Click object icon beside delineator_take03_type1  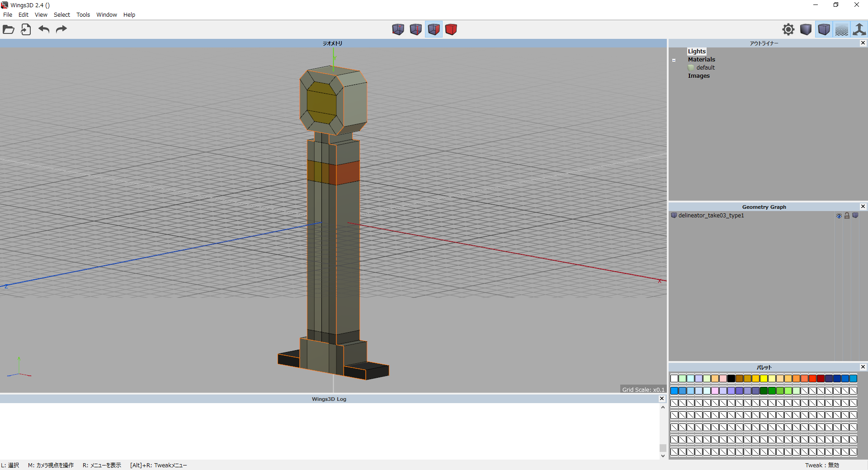[x=674, y=216]
